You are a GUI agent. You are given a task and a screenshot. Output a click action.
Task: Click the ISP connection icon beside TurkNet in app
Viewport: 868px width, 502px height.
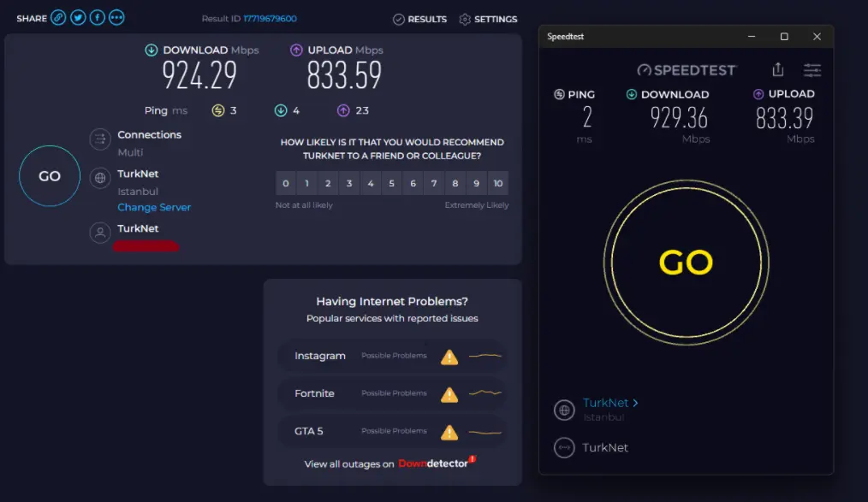coord(564,448)
